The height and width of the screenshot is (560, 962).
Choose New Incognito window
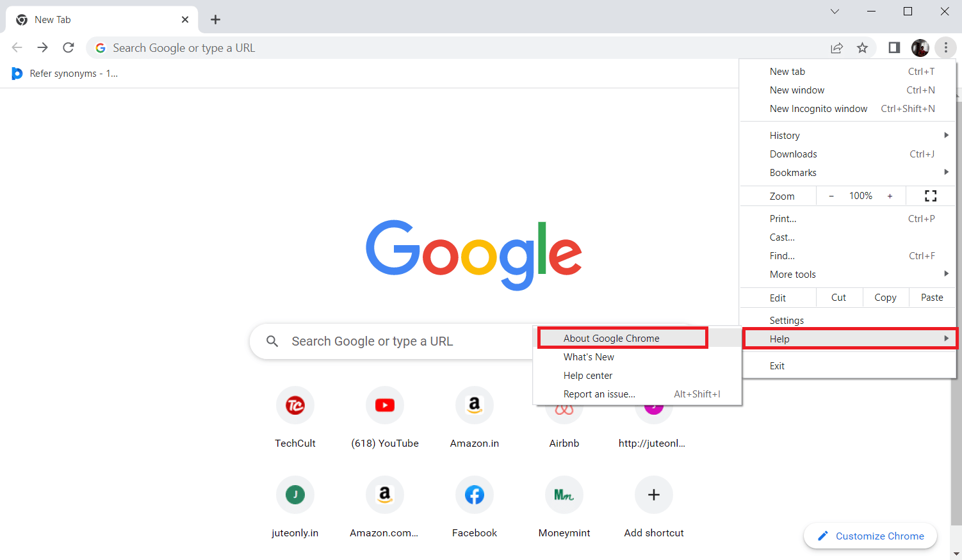coord(848,109)
